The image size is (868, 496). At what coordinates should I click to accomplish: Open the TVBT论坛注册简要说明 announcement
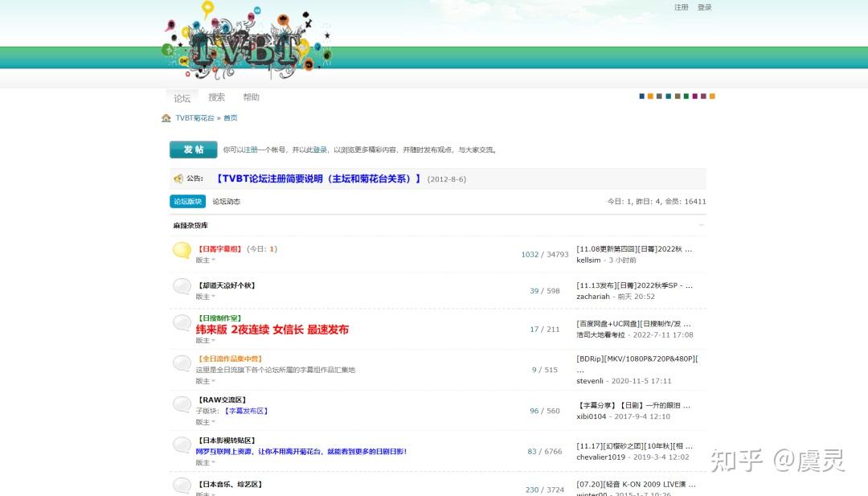[x=318, y=178]
